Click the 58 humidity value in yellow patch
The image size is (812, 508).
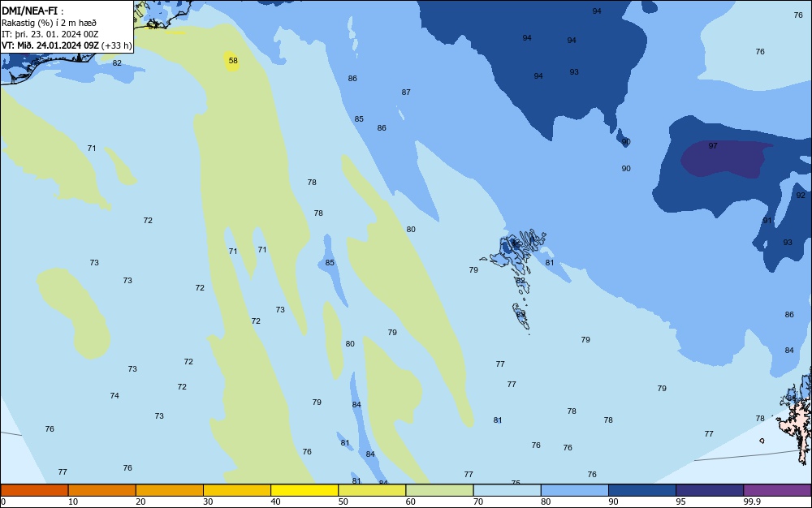click(x=233, y=61)
